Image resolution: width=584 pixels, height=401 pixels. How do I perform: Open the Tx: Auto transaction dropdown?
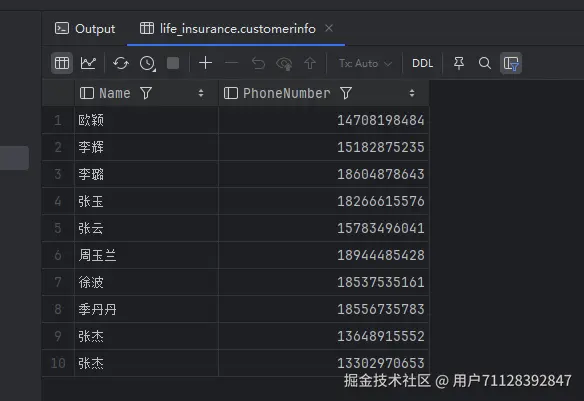tap(365, 63)
